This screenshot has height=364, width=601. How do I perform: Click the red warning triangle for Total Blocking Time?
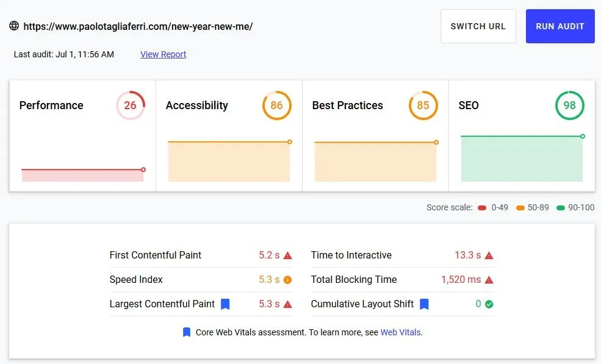point(489,280)
